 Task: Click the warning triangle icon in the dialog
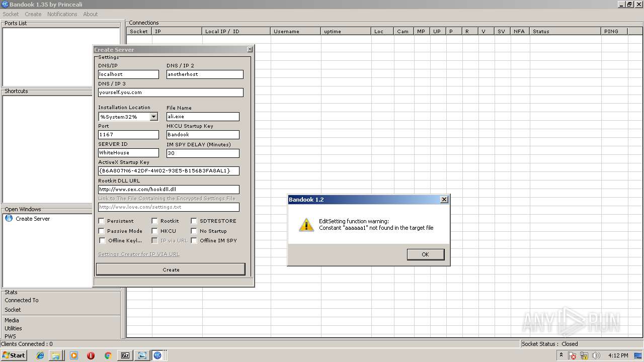(x=306, y=224)
